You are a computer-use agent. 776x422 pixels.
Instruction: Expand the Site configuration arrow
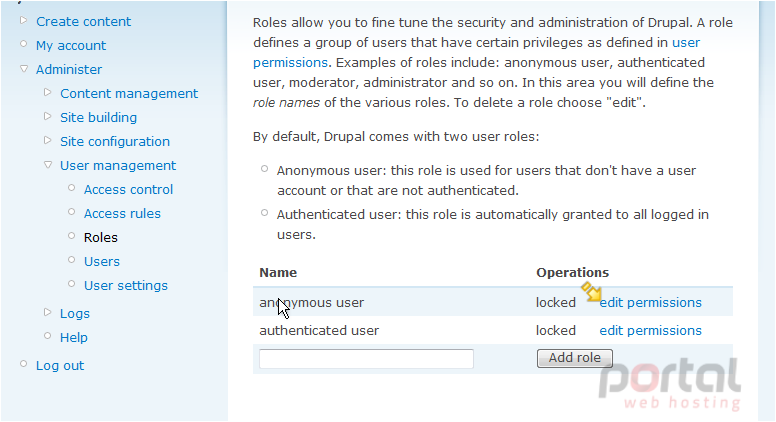(x=48, y=141)
